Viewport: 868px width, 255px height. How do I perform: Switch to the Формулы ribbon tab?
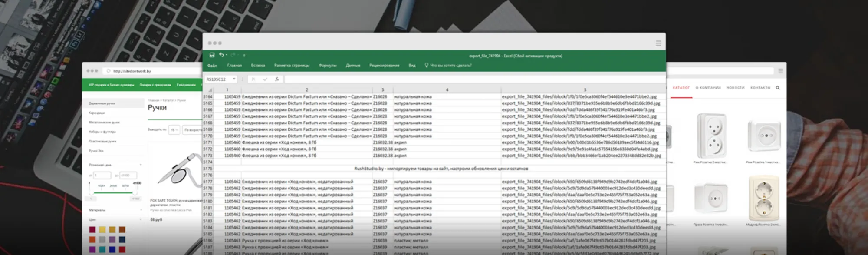click(x=327, y=66)
